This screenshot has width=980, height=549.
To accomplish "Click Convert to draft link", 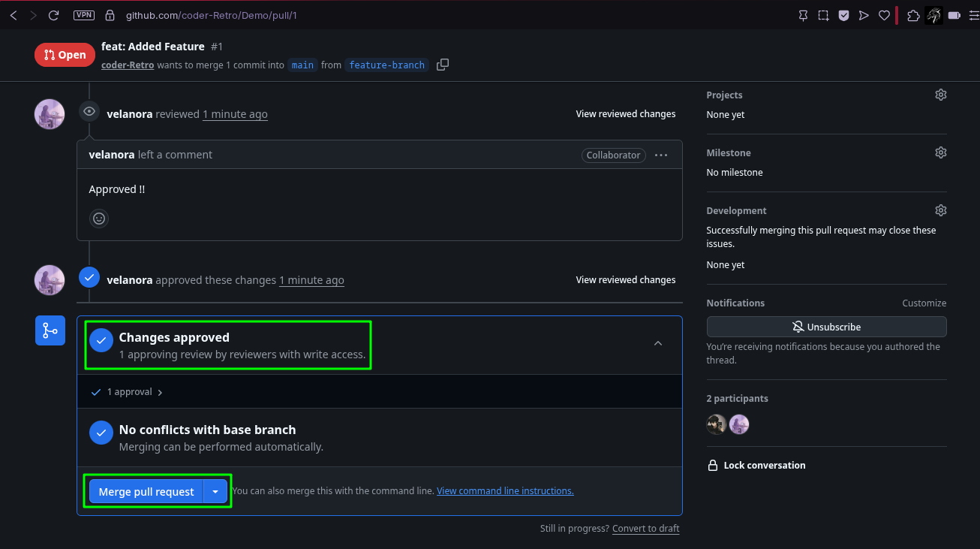I will 645,529.
